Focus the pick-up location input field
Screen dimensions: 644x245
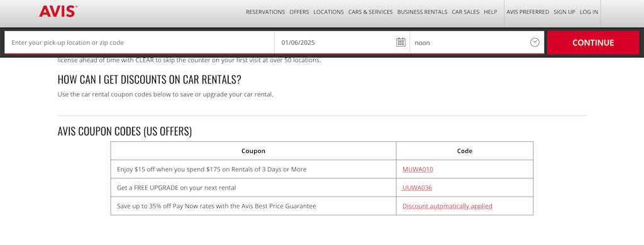coord(139,42)
